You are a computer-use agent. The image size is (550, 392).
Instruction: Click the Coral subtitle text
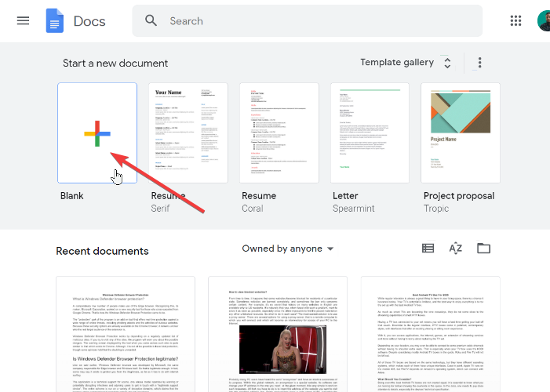tap(252, 209)
